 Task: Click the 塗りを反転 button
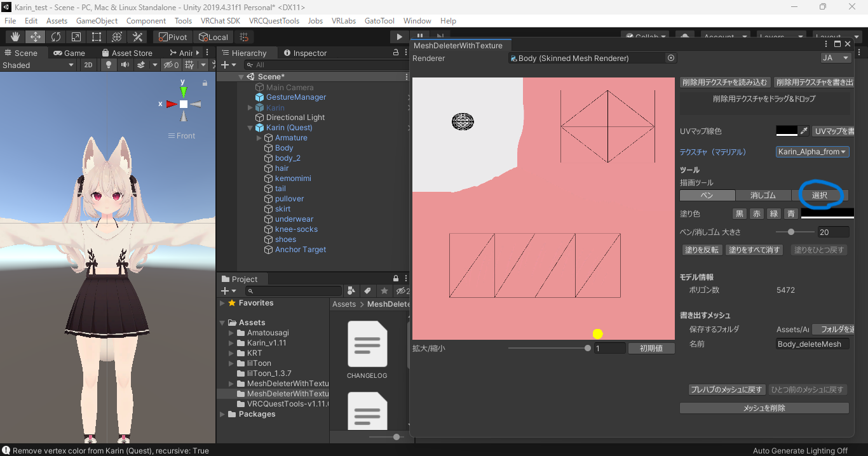tap(702, 250)
